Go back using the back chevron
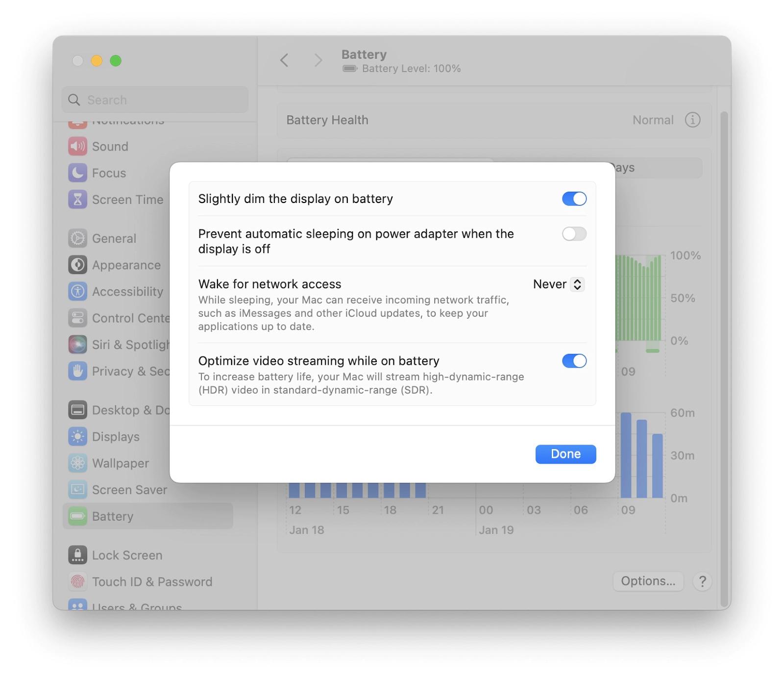 [284, 60]
